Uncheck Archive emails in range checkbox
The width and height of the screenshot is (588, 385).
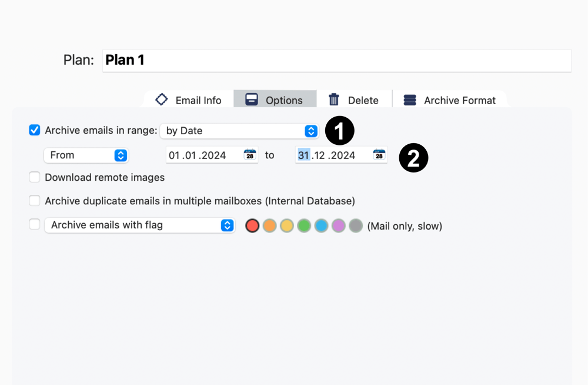pos(35,130)
